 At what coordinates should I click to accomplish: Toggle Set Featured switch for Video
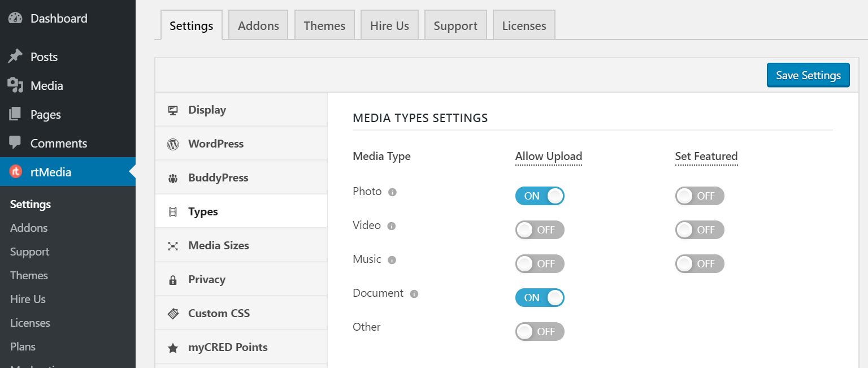click(x=700, y=230)
